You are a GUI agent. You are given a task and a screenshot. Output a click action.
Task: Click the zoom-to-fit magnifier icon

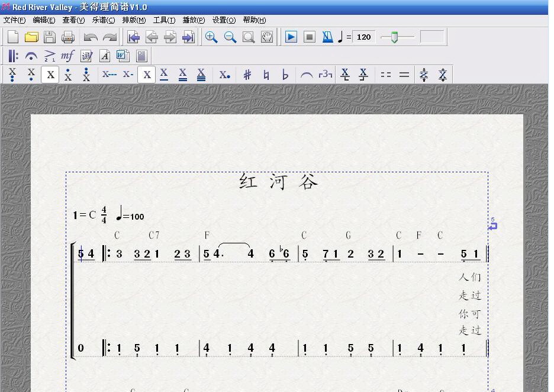[249, 37]
